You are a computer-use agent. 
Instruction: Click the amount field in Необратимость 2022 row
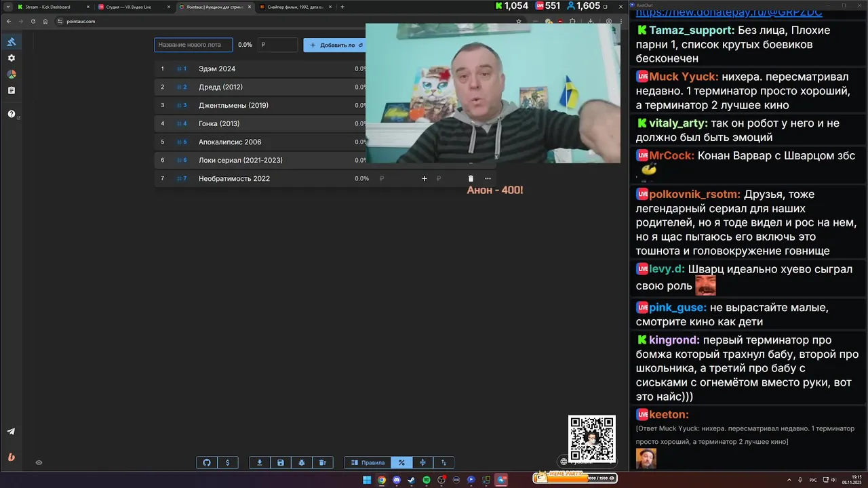coord(397,179)
